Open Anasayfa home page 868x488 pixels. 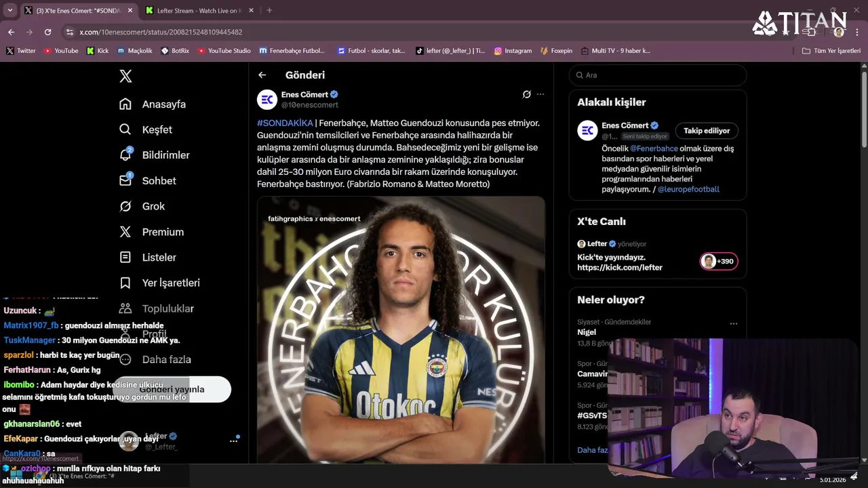pos(153,104)
